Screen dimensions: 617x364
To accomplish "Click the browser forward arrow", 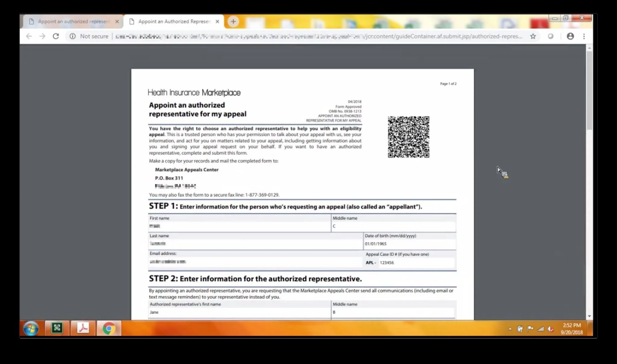I will point(42,36).
